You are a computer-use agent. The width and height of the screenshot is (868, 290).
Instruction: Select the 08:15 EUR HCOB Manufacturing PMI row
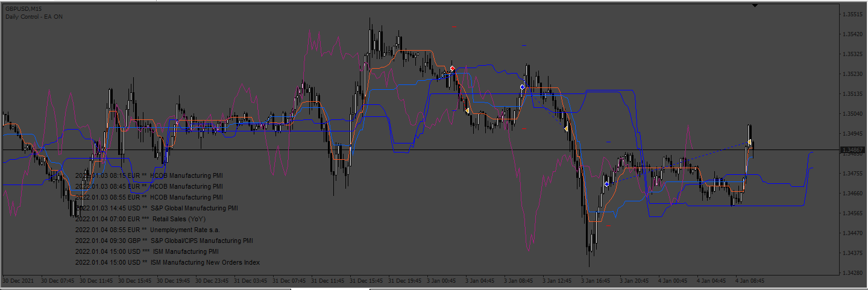click(x=149, y=175)
